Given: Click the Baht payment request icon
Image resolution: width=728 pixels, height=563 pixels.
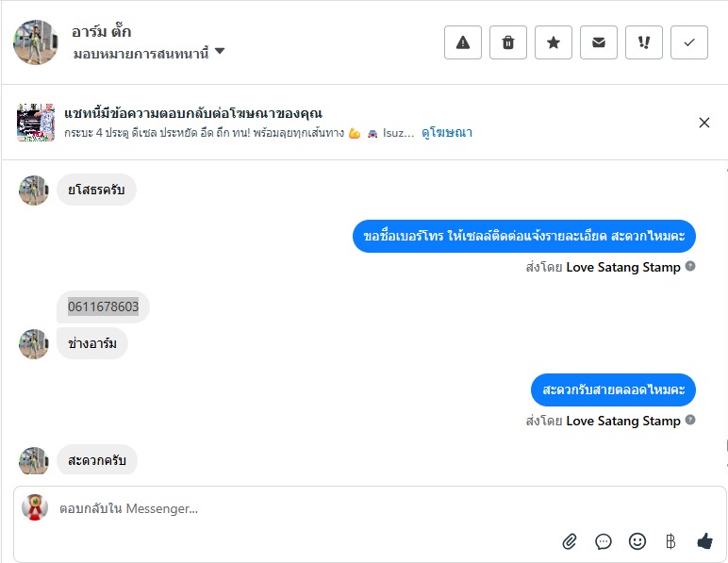Looking at the screenshot, I should coord(670,541).
